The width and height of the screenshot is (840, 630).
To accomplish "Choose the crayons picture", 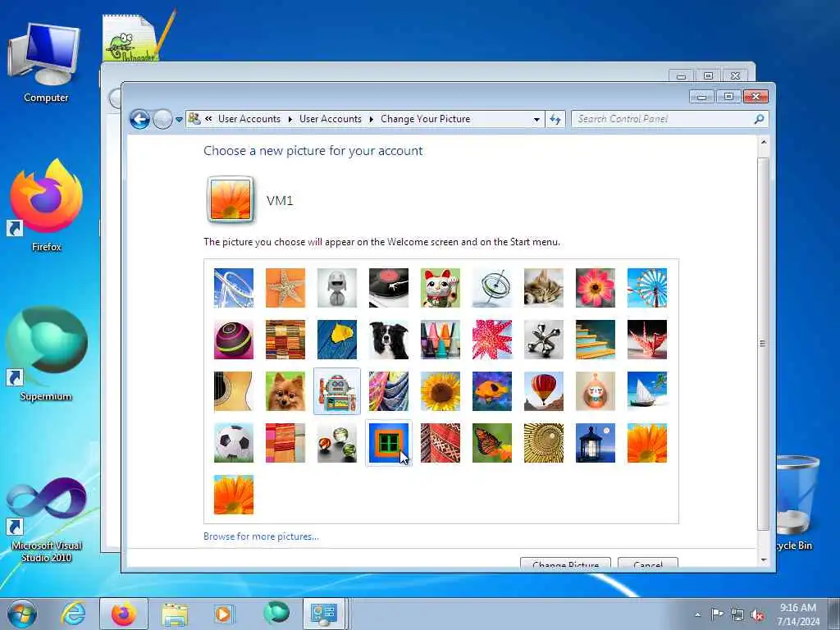I will point(441,340).
